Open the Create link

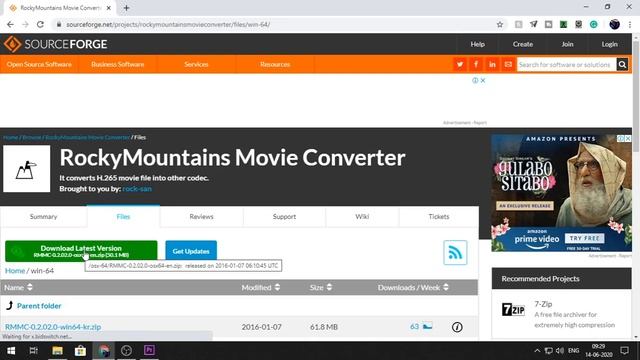(523, 44)
